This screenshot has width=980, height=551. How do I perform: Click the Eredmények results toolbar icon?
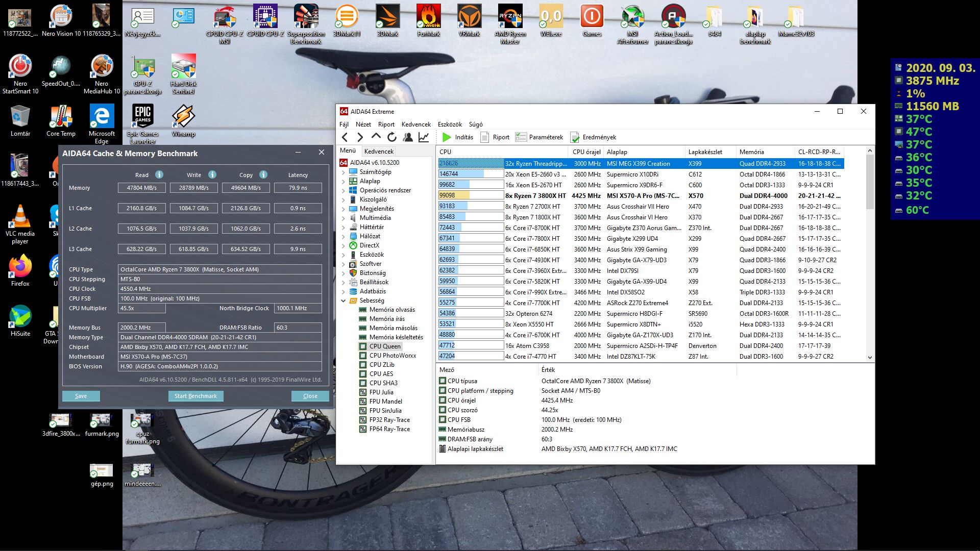click(575, 137)
